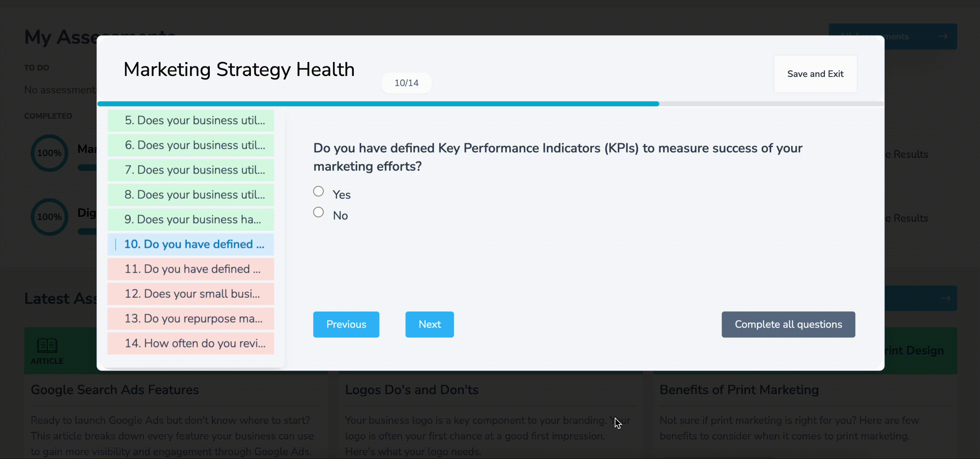The width and height of the screenshot is (980, 459).
Task: Go to question 9 Does your business ha...
Action: 191,219
